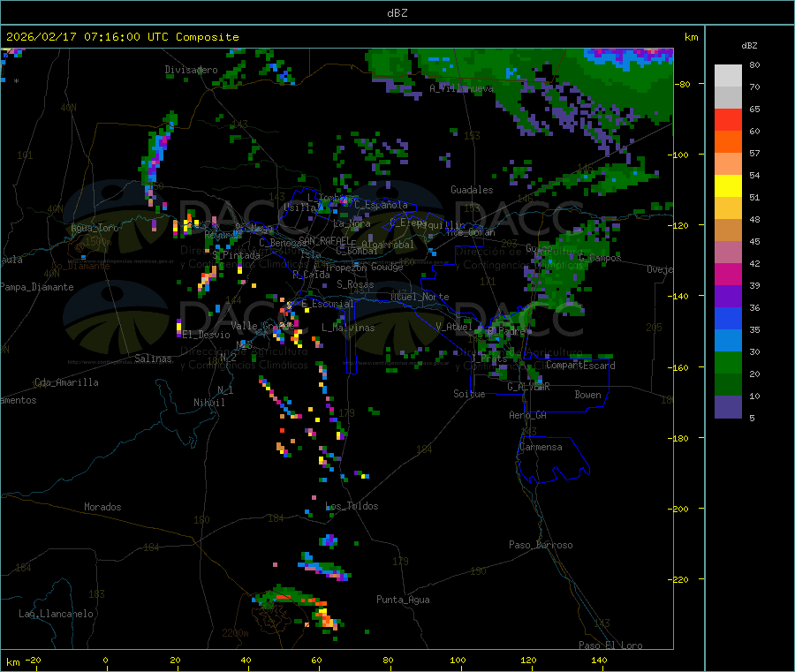795x672 pixels.
Task: Click the 80 dBZ white legend swatch
Action: click(728, 76)
